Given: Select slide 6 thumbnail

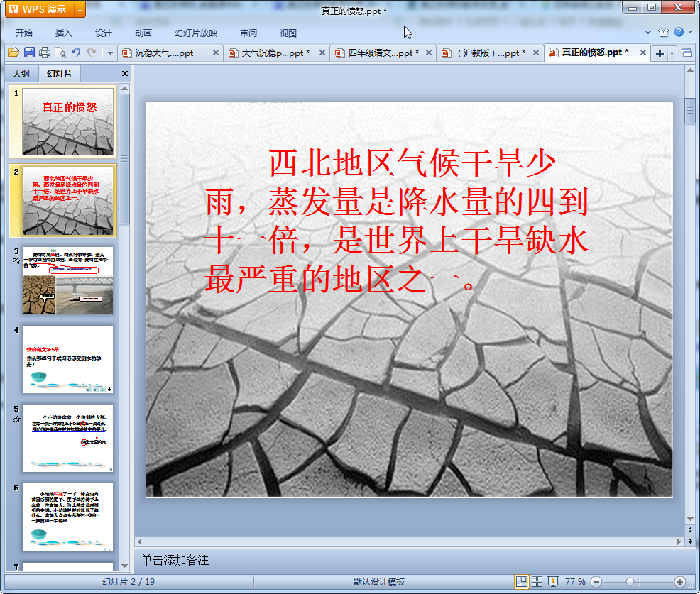Looking at the screenshot, I should pyautogui.click(x=68, y=517).
